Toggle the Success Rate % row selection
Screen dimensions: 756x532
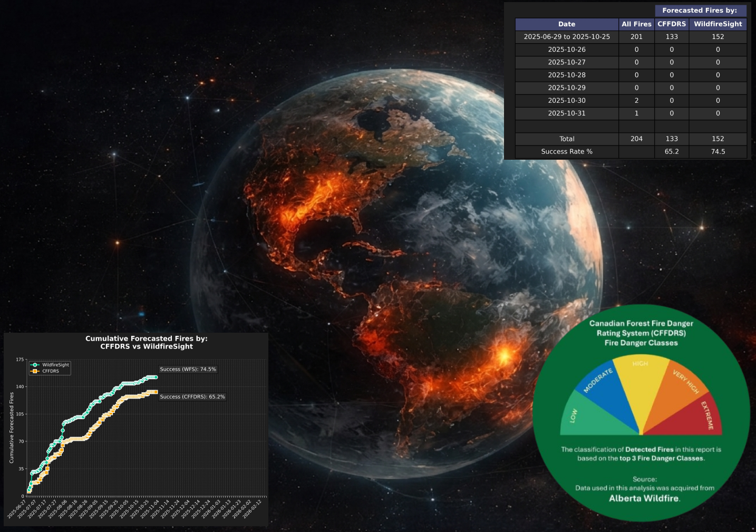[567, 151]
